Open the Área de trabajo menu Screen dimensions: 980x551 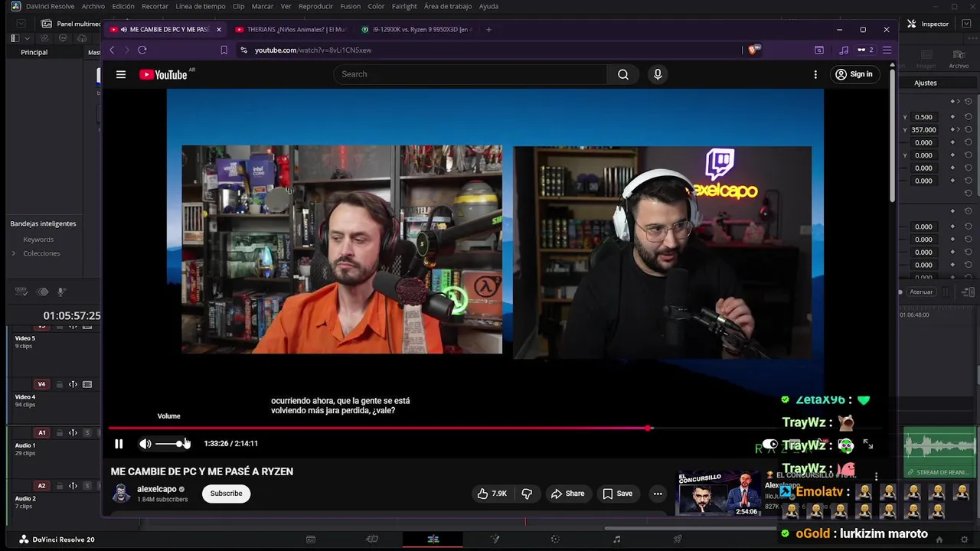(x=448, y=6)
